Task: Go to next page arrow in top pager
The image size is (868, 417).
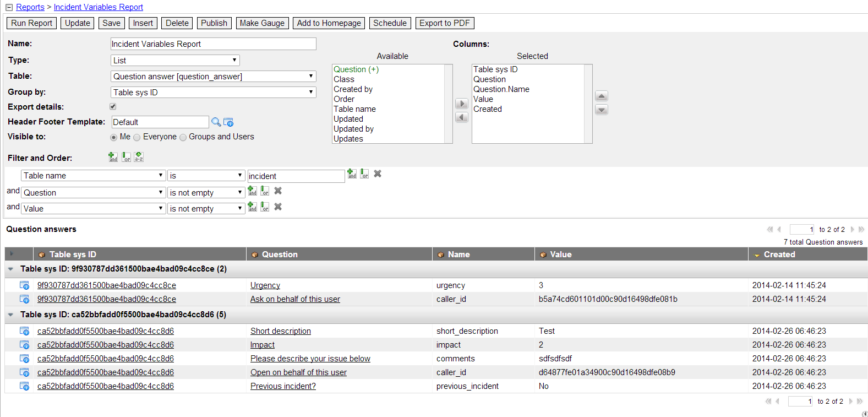Action: point(852,230)
